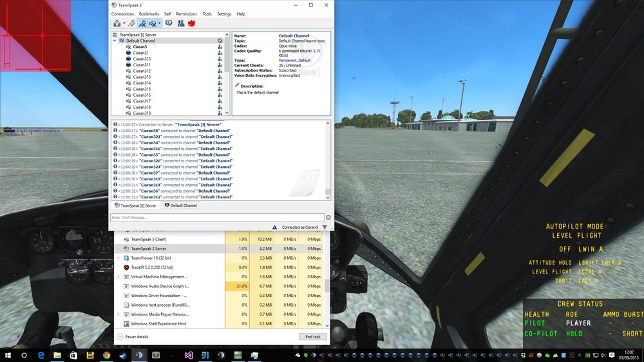Open the Permissions menu
Screen dimensions: 644x362
point(186,14)
